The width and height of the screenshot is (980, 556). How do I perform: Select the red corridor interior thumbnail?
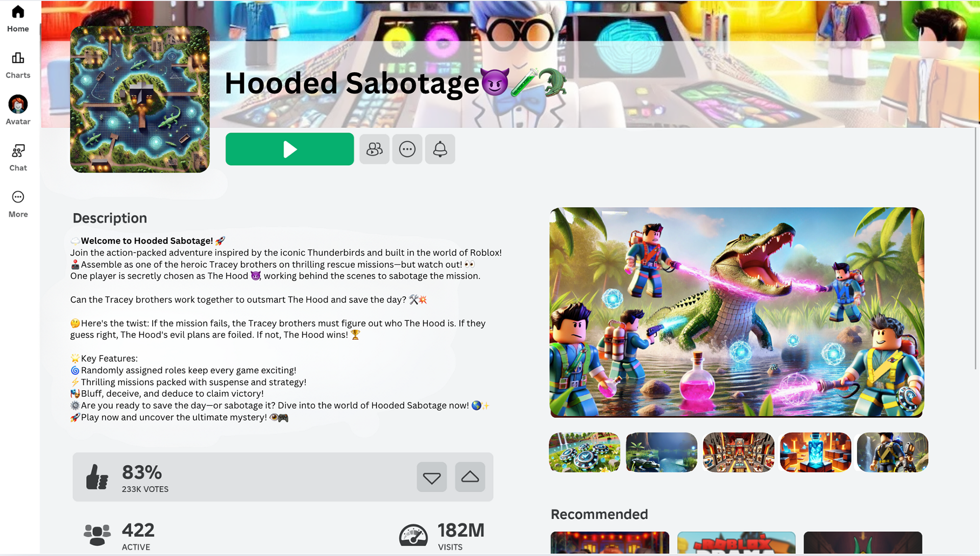click(x=739, y=452)
